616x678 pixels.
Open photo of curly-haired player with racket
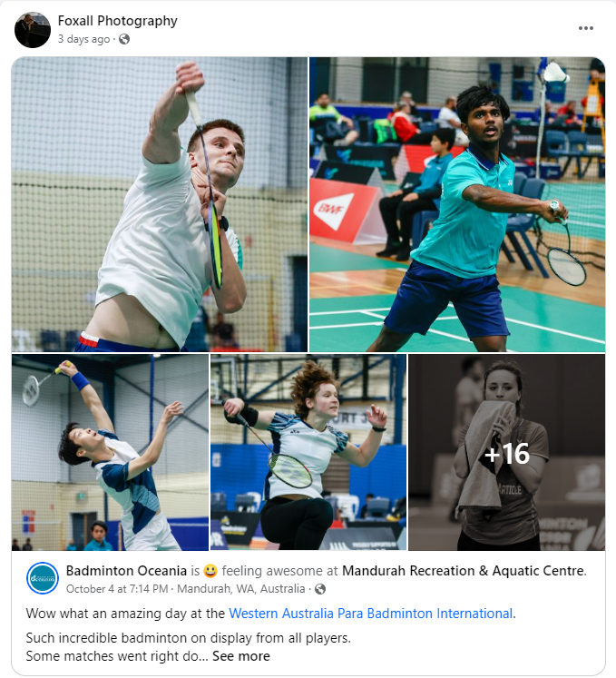[308, 452]
